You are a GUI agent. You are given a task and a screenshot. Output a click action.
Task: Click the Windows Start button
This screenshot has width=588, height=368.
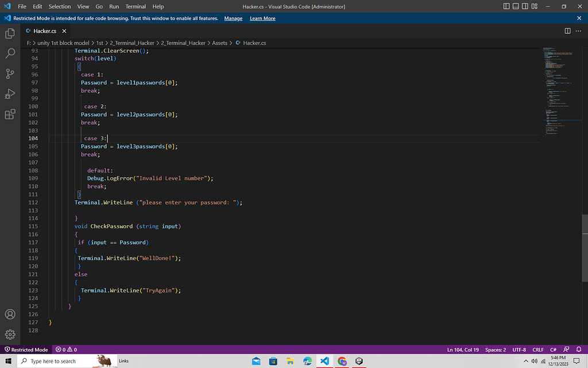pyautogui.click(x=8, y=361)
